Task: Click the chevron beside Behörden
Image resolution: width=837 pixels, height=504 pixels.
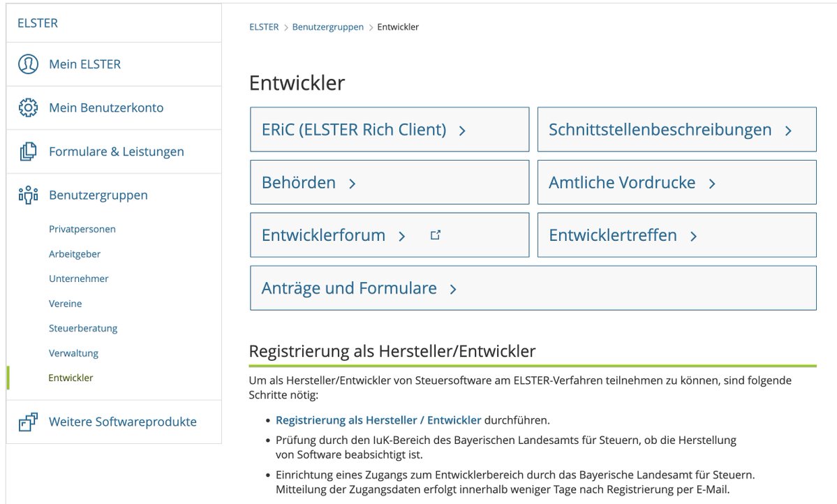Action: 353,183
